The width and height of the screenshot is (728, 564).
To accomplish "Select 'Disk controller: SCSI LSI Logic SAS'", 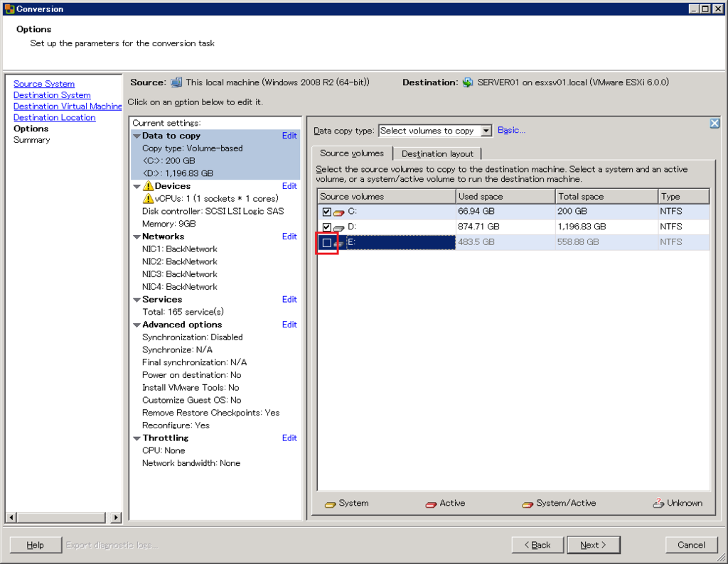I will pyautogui.click(x=213, y=212).
